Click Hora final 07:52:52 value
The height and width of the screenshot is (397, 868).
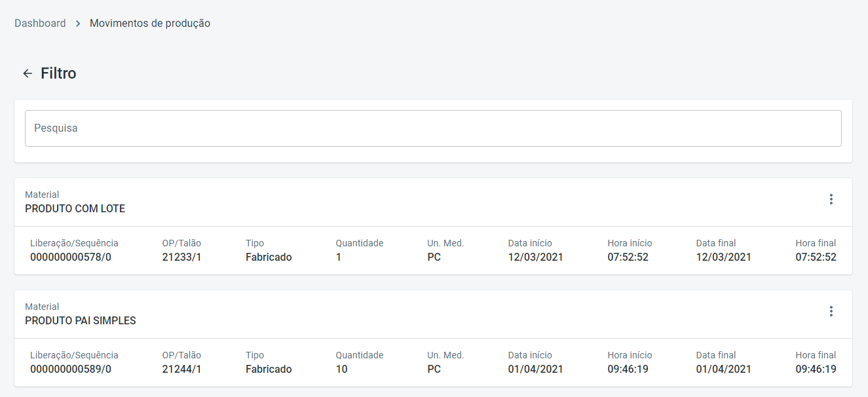(x=816, y=257)
